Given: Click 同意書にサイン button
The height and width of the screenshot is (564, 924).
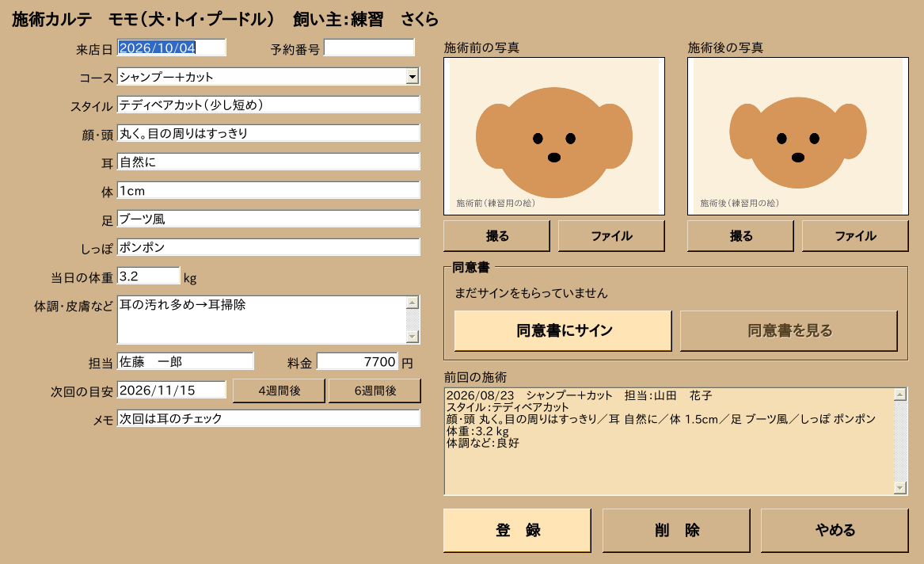Looking at the screenshot, I should (564, 330).
